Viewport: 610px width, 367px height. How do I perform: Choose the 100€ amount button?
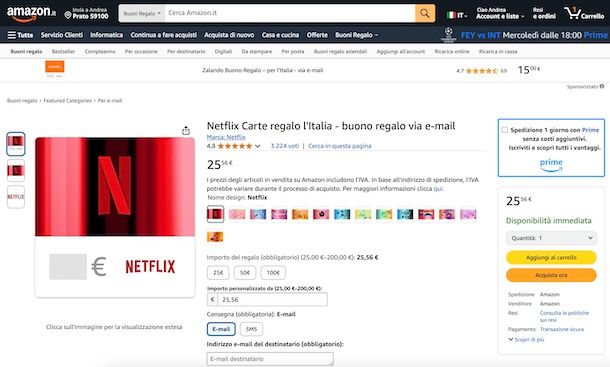pos(273,272)
